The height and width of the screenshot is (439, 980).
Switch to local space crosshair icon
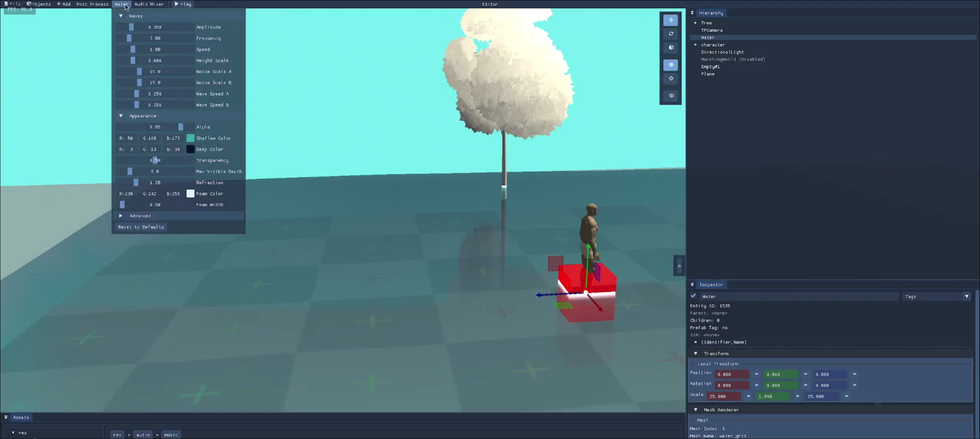(671, 78)
